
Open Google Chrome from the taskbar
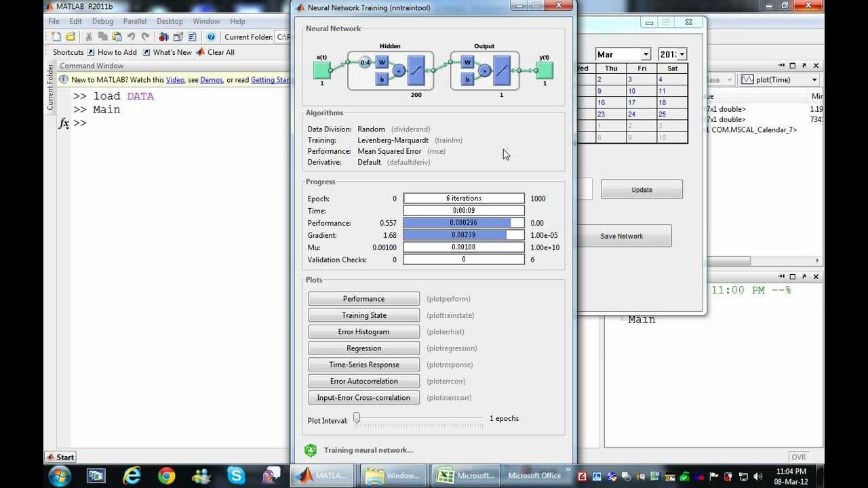(167, 476)
